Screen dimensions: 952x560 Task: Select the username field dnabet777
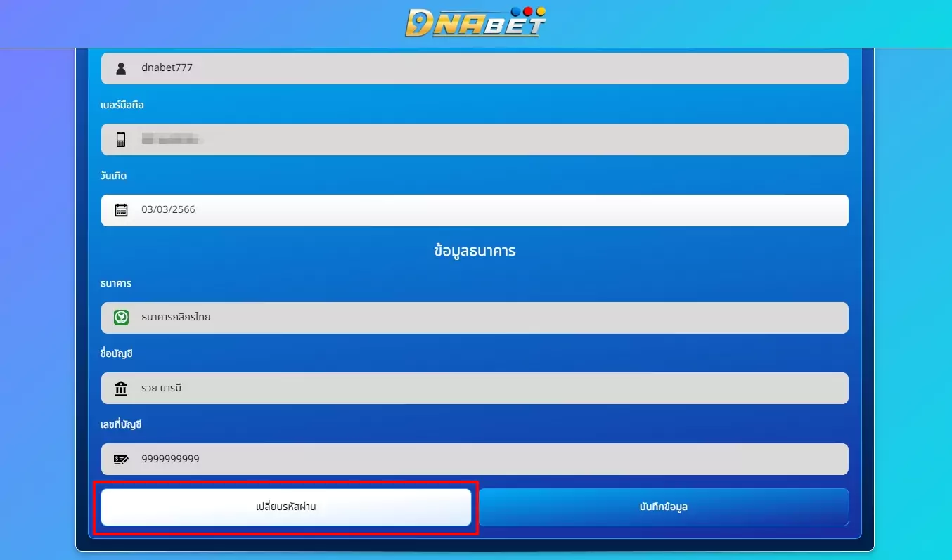click(x=475, y=68)
